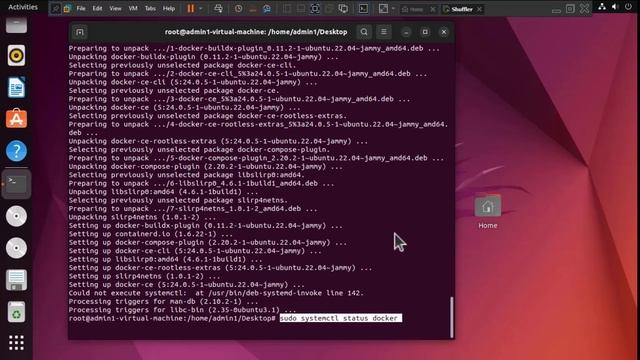Click 'Setting up containerd.io (1.6.22-1)' line
This screenshot has width=640, height=360.
(151, 234)
